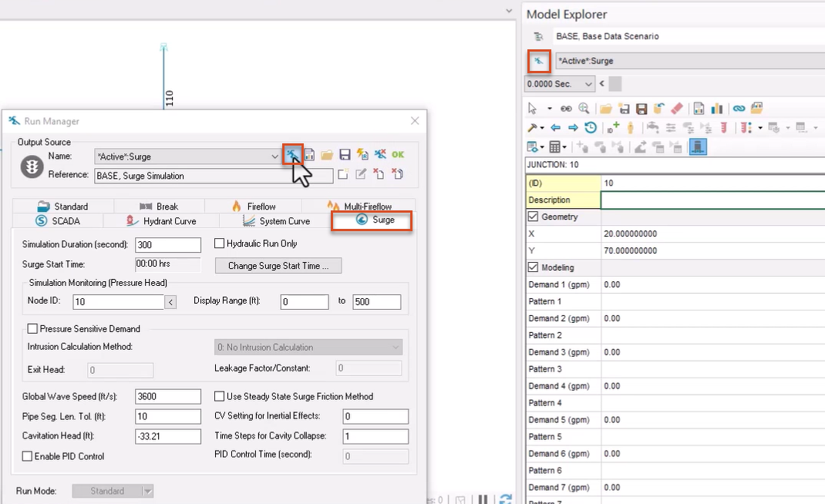Click the Simulation Duration input field
The width and height of the screenshot is (825, 504).
168,244
